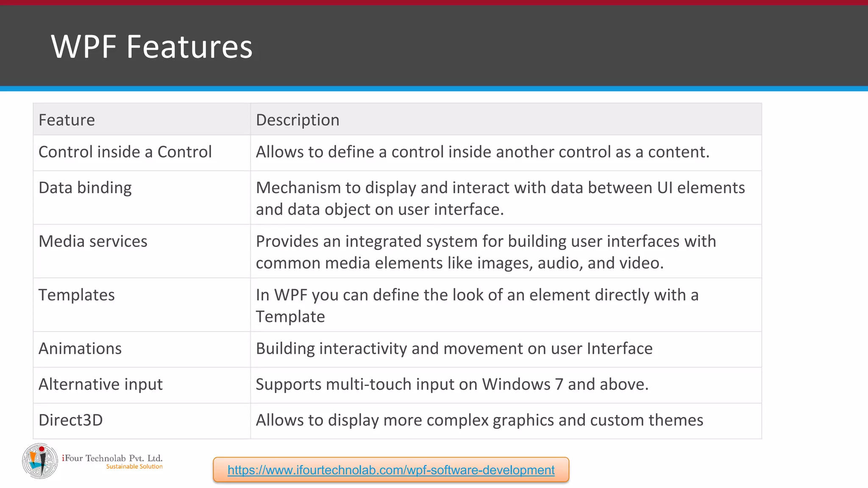Viewport: 868px width, 488px height.
Task: Click the Templates feature cell
Action: pyautogui.click(x=142, y=305)
